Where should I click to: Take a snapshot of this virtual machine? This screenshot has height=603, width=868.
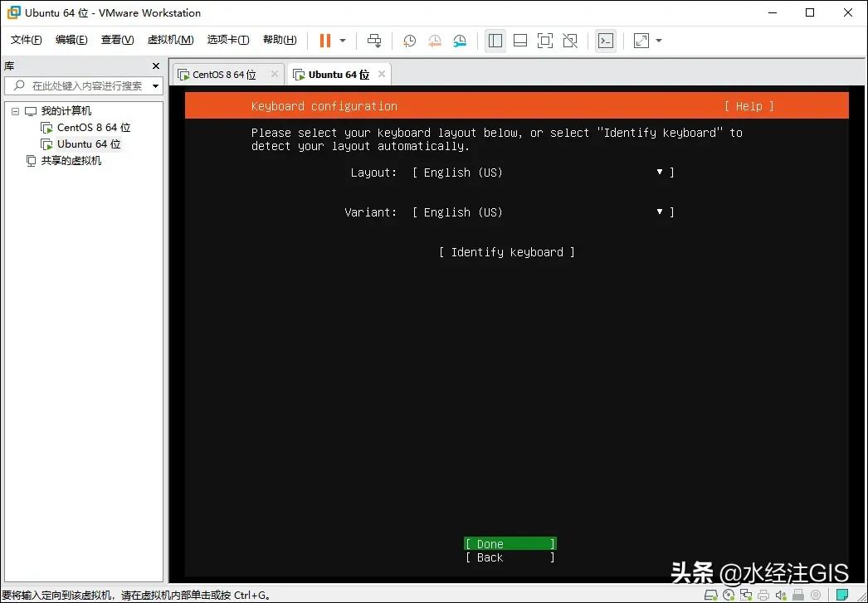(409, 40)
